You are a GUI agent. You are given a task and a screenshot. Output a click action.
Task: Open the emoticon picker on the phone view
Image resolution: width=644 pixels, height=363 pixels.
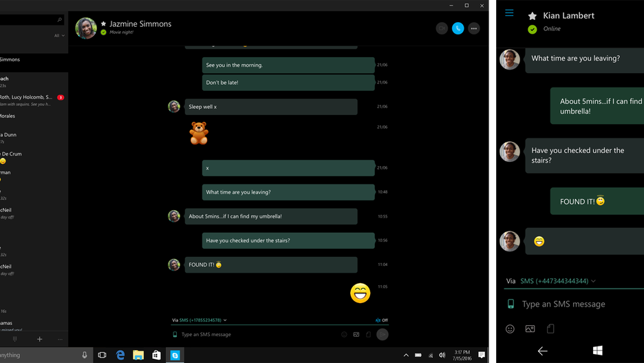point(510,329)
